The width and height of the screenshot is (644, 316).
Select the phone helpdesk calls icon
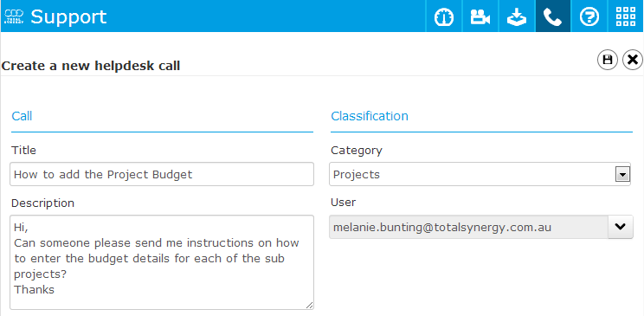[553, 16]
